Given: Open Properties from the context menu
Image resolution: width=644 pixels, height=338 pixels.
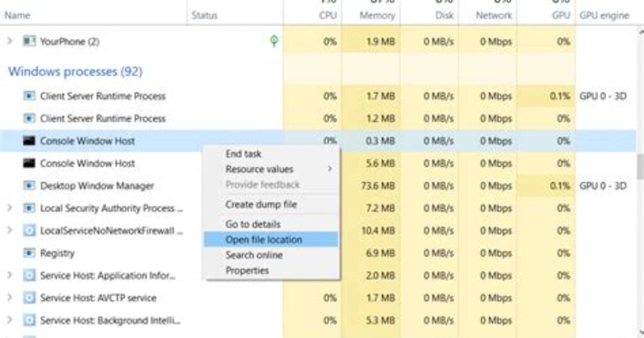Looking at the screenshot, I should coord(271,271).
